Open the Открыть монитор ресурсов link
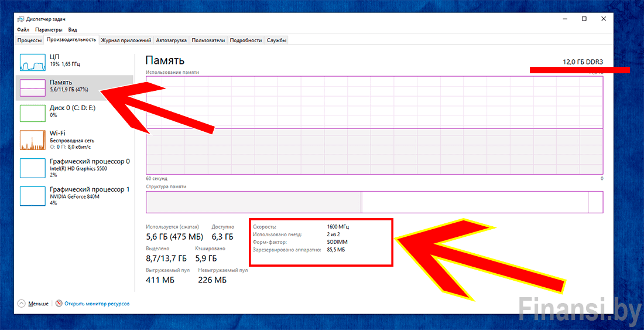Image resolution: width=644 pixels, height=330 pixels. [x=97, y=304]
